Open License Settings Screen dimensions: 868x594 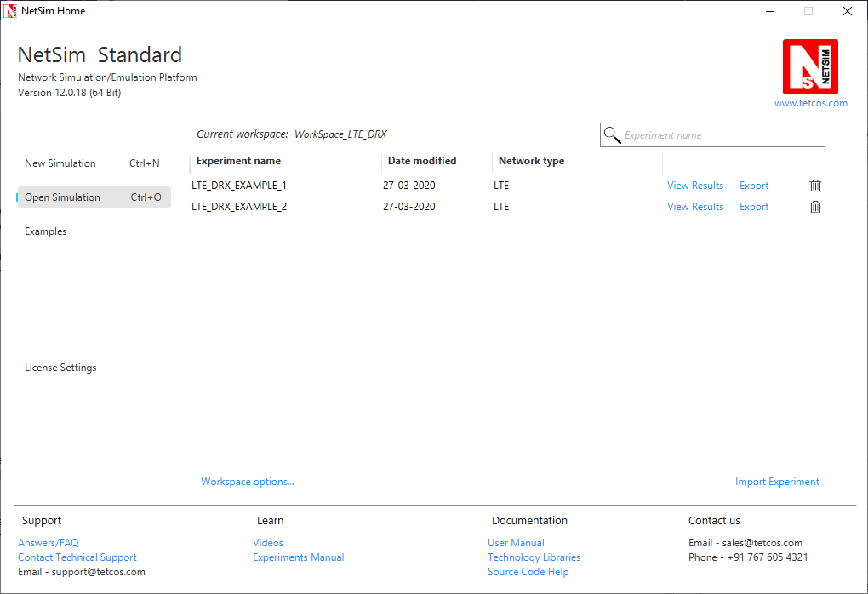[60, 368]
